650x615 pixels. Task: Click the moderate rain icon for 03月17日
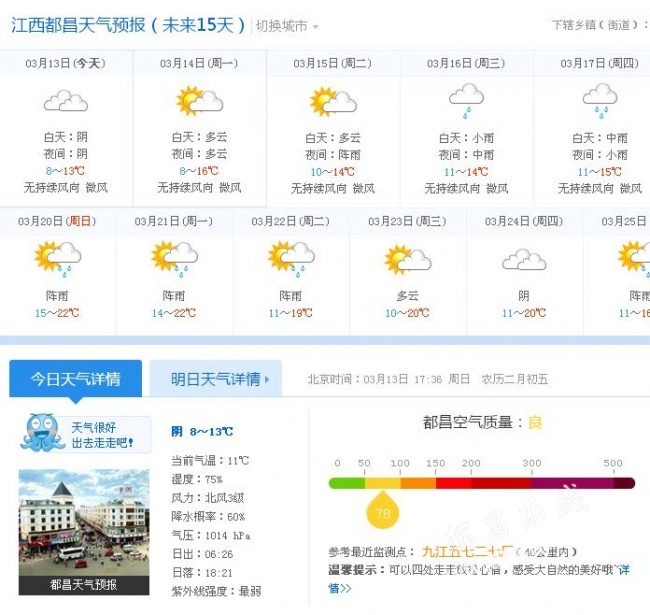tap(600, 101)
